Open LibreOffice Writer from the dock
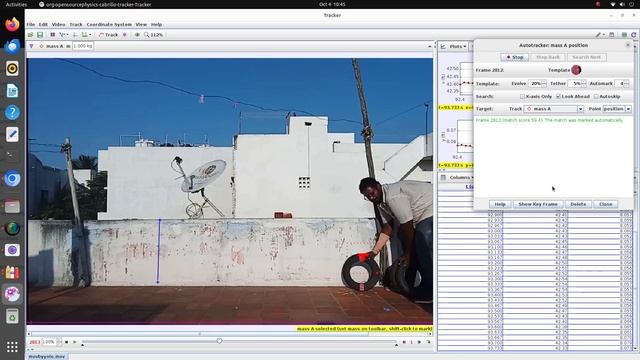This screenshot has height=360, width=640. click(x=12, y=91)
